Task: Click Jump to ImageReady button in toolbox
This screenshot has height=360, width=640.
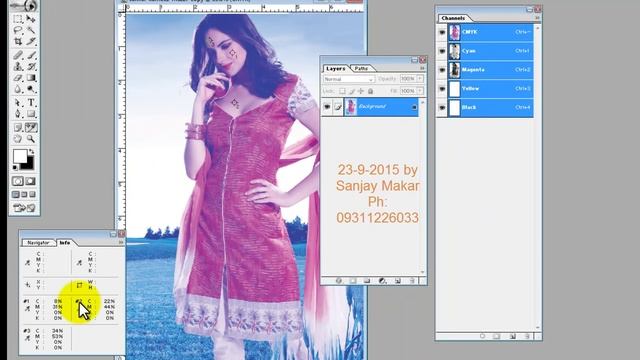Action: (x=24, y=208)
